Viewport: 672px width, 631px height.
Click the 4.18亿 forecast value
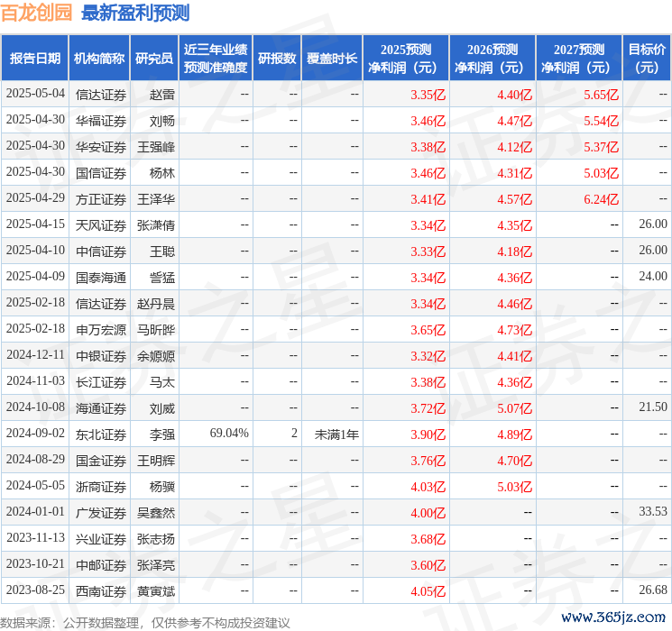(514, 251)
